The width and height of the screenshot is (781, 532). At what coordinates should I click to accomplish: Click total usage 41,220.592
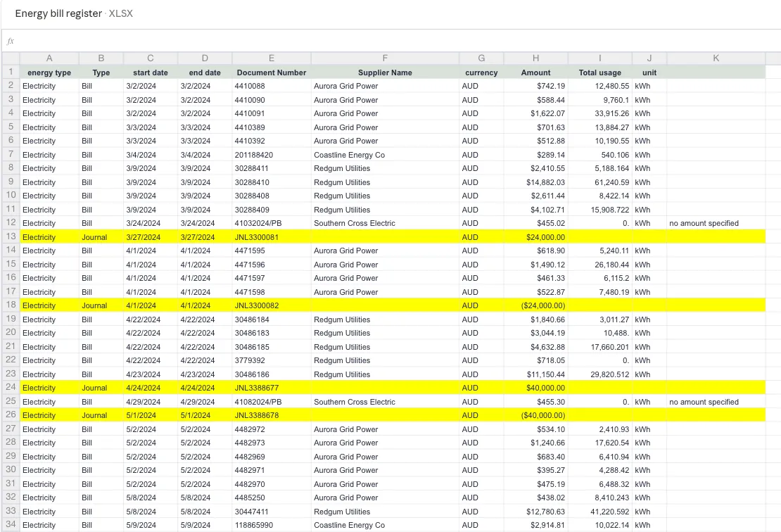pyautogui.click(x=600, y=511)
